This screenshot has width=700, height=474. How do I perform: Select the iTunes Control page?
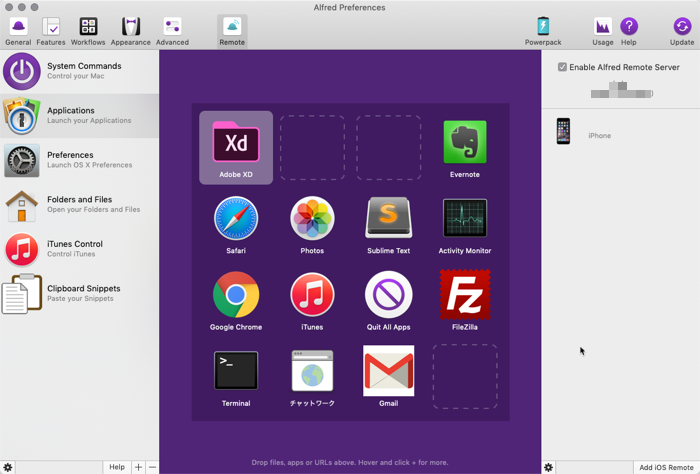(x=79, y=249)
